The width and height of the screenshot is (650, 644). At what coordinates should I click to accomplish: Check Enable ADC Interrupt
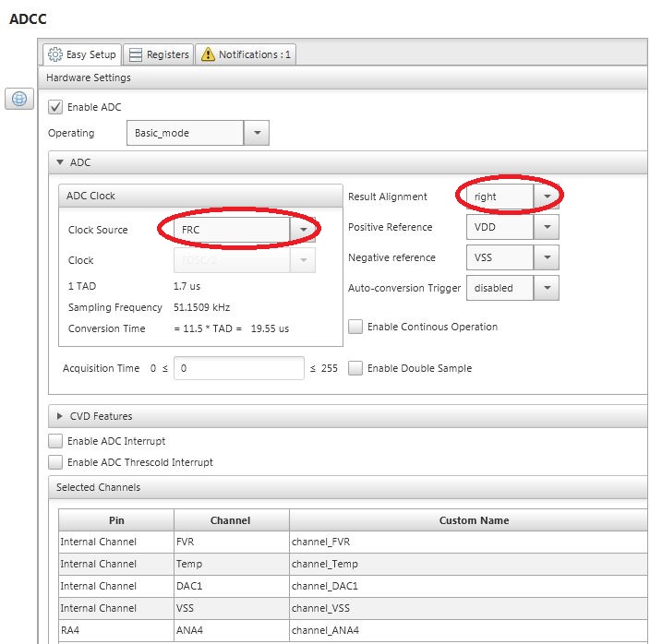click(55, 441)
